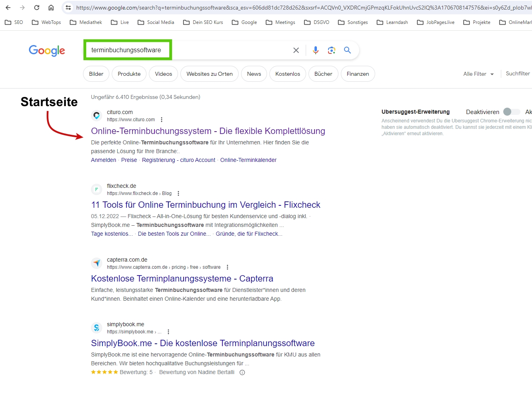Image resolution: width=532 pixels, height=394 pixels.
Task: Open the SimplyBook.me result title link
Action: point(203,343)
